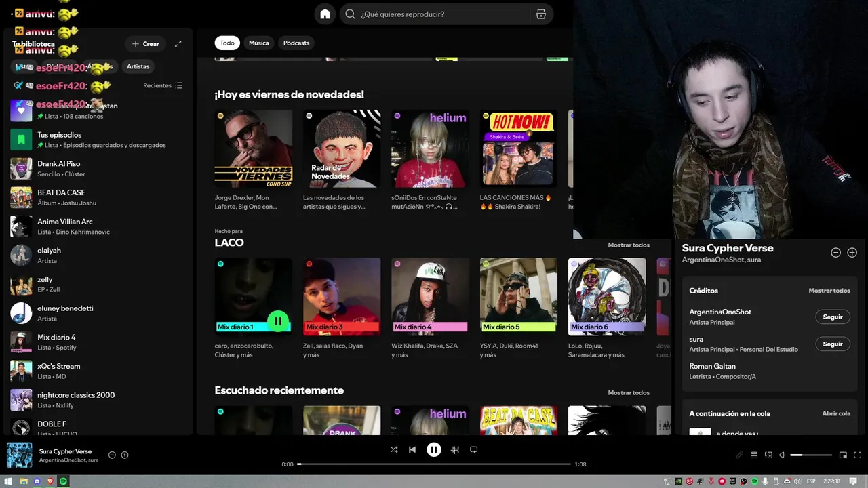Follow ArgentinaOneShot in credits
Screen dimensions: 868x488
pyautogui.click(x=833, y=317)
